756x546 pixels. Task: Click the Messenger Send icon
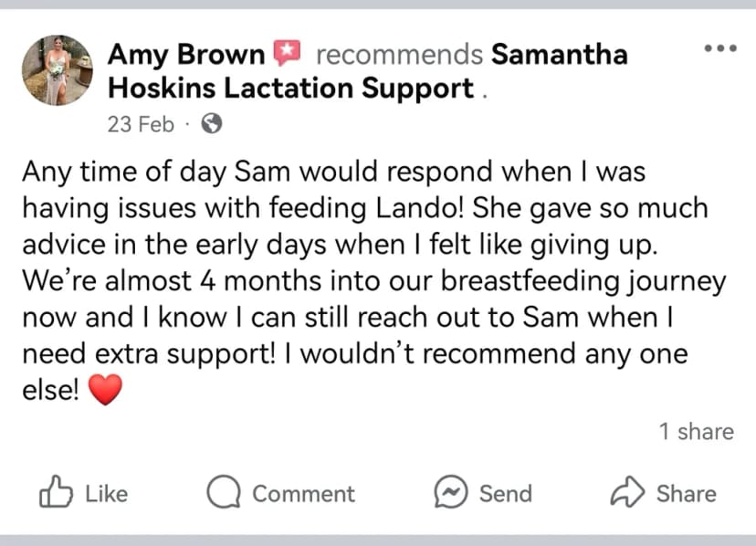click(x=451, y=492)
